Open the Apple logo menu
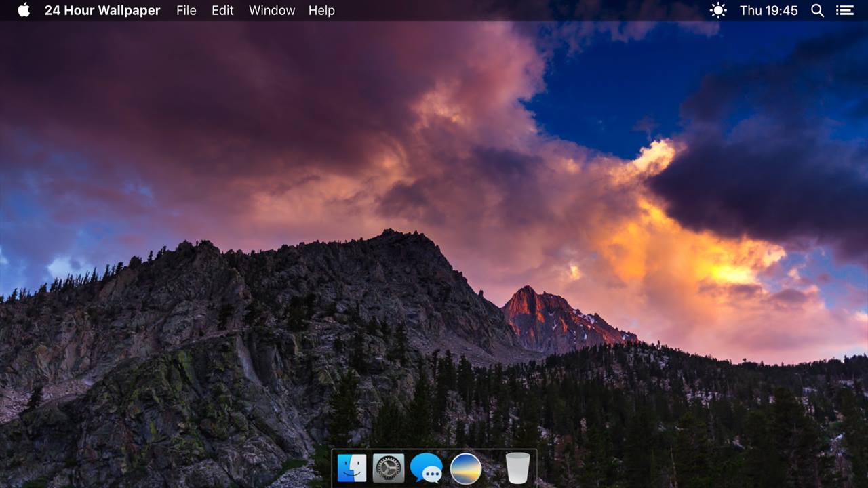This screenshot has height=488, width=868. pyautogui.click(x=24, y=10)
